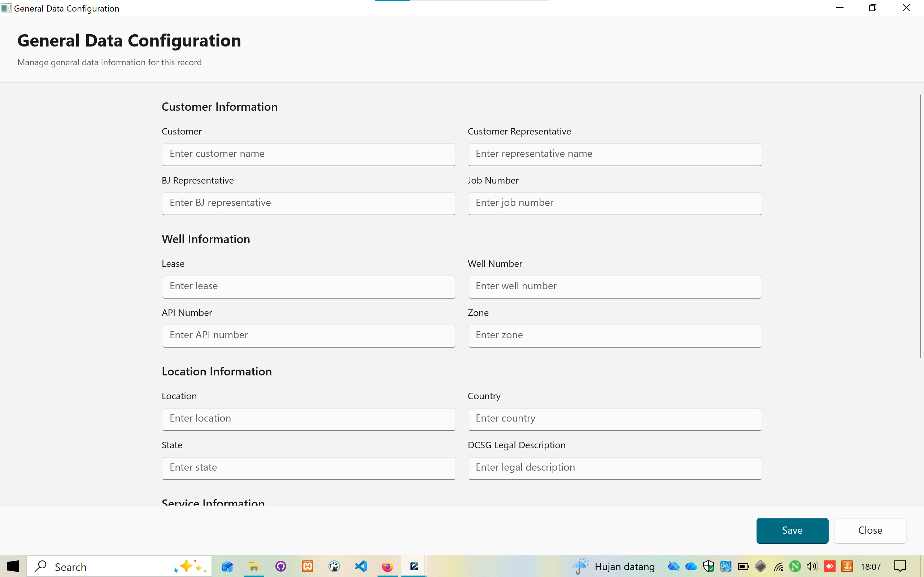This screenshot has height=577, width=924.
Task: Select the Job Number field
Action: 614,203
